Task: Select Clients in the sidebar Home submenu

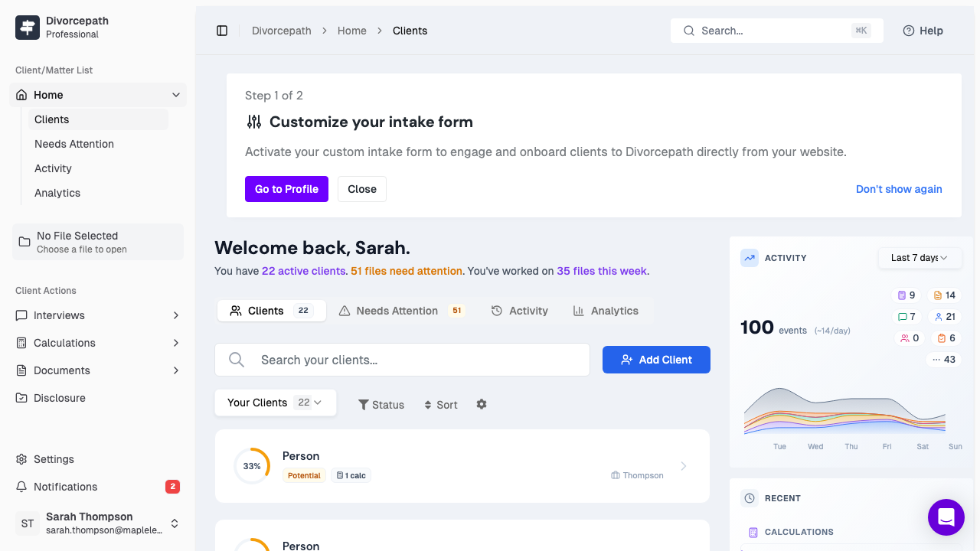Action: click(x=99, y=119)
